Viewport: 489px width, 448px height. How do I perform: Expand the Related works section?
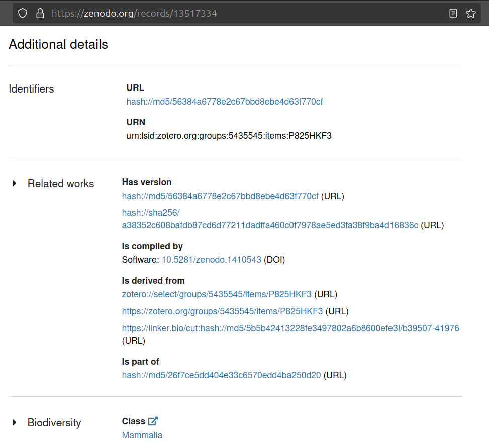coord(14,183)
